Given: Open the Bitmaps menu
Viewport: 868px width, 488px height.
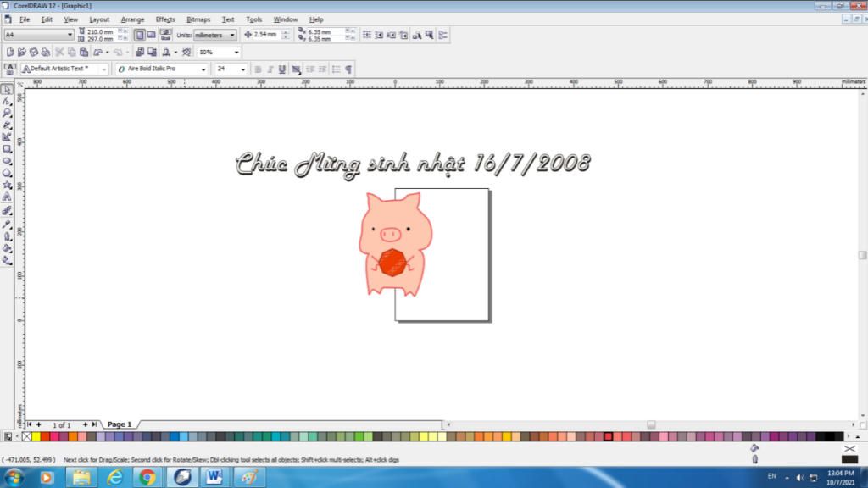Looking at the screenshot, I should point(198,19).
